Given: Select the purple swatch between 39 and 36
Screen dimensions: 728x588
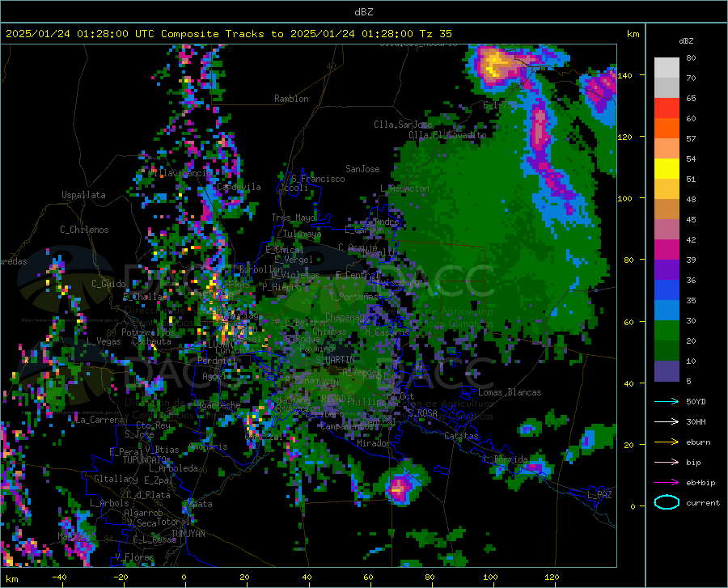Looking at the screenshot, I should click(667, 269).
